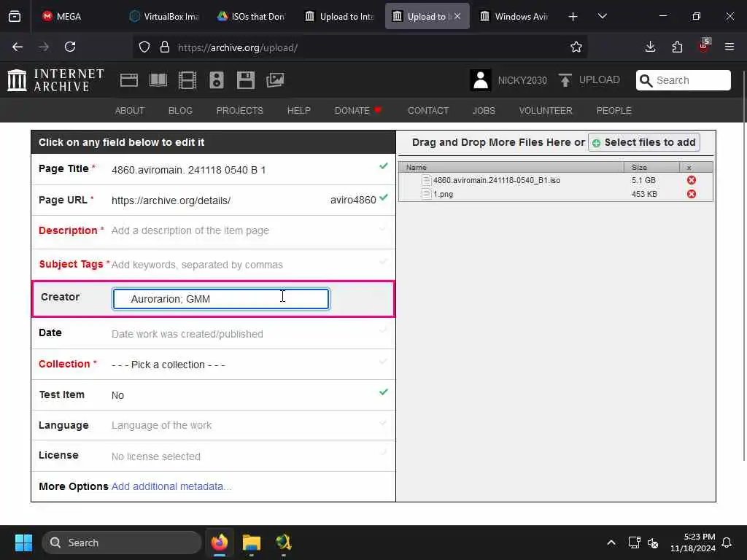Open the Firefox View icon
The image size is (747, 560).
(15, 17)
